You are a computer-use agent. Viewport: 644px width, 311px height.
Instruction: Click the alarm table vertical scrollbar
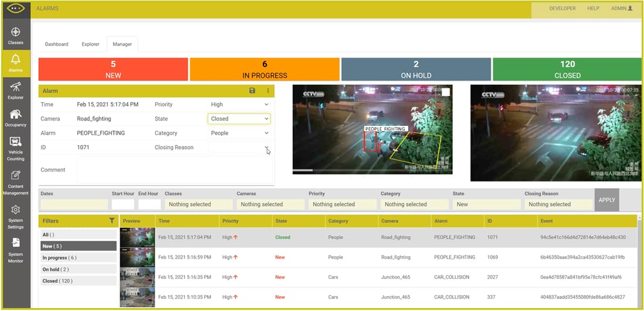point(639,262)
